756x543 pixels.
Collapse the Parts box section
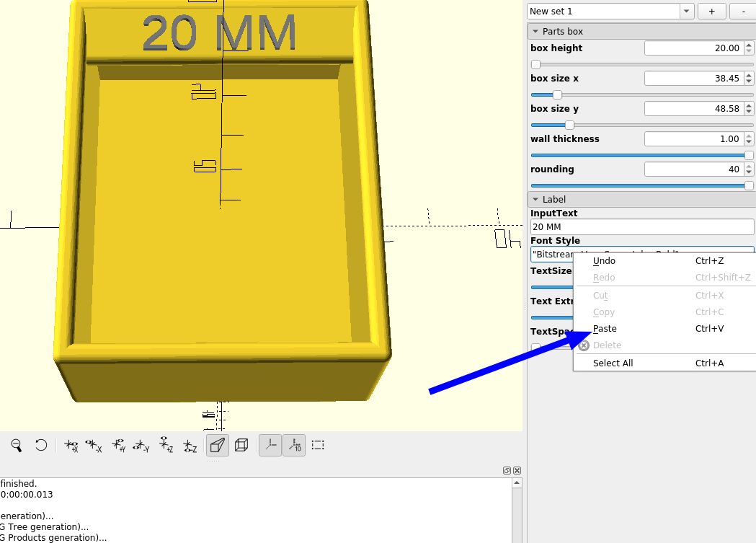535,31
